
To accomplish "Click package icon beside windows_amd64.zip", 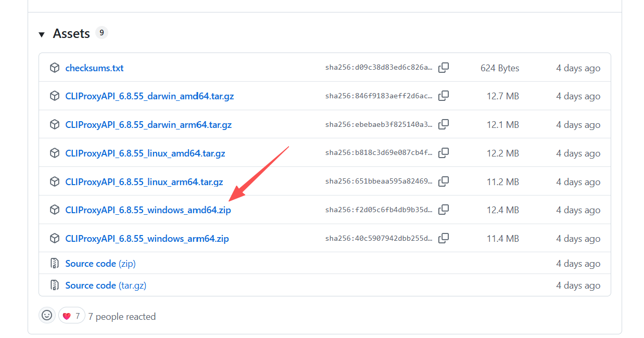I will [55, 210].
